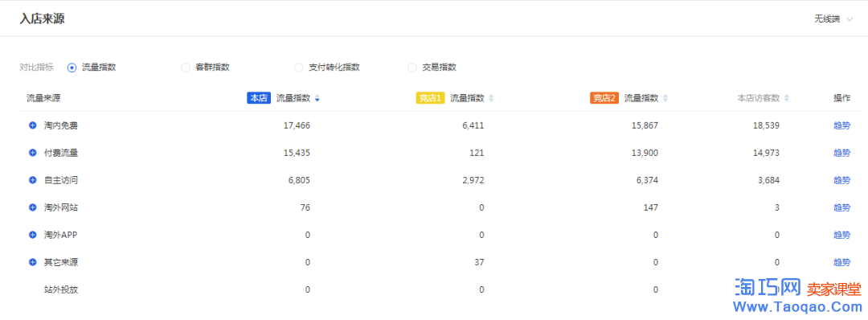Viewport: 868px width, 320px height.
Task: Click the 147 value cell
Action: coord(652,207)
